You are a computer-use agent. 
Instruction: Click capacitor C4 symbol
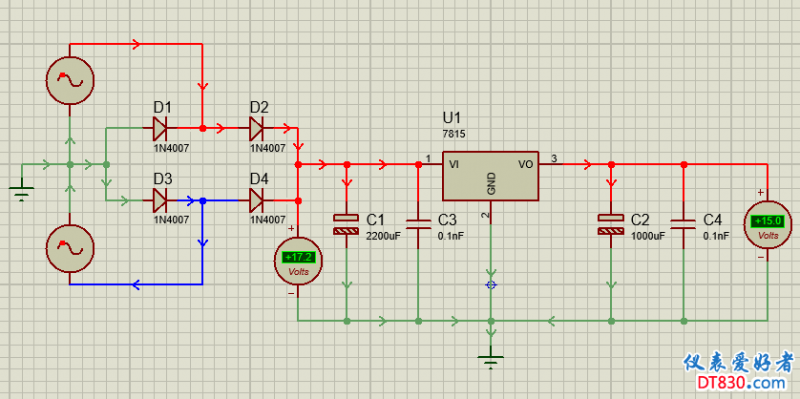tap(684, 225)
